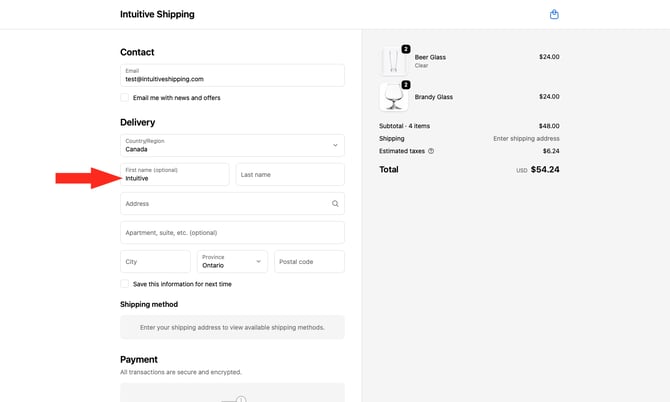Click the 'Payment' section heading

(139, 359)
